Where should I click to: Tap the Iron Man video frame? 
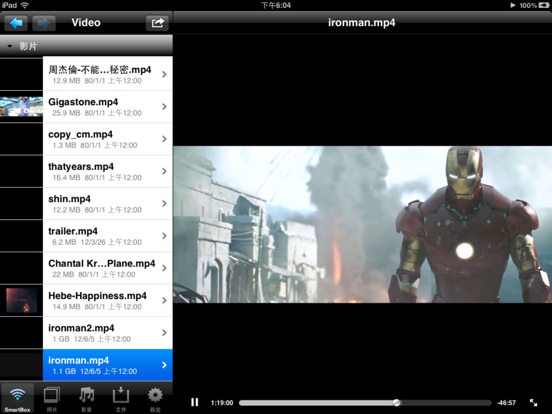363,224
